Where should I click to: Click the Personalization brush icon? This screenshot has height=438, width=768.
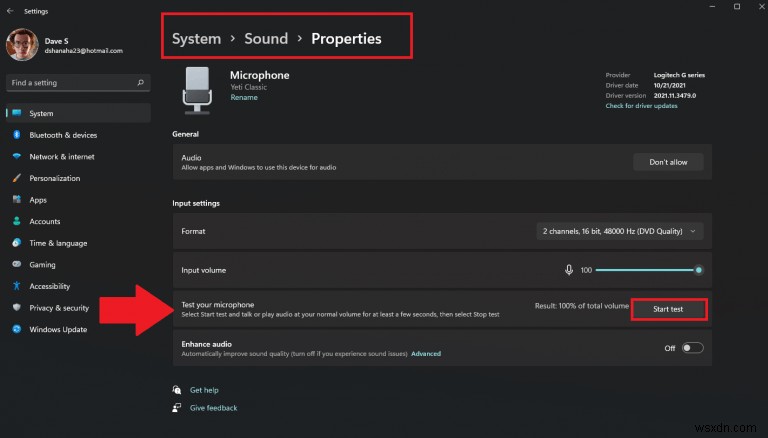pyautogui.click(x=18, y=178)
